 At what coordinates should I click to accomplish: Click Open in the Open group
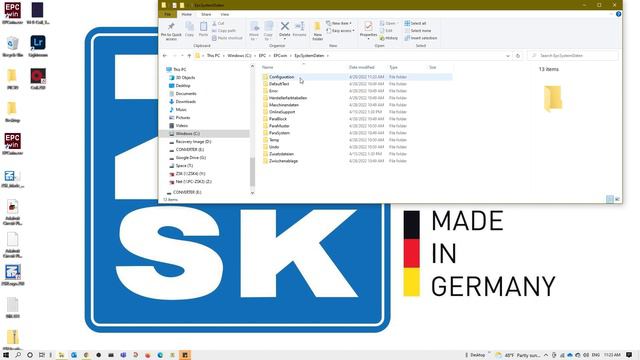pos(388,23)
